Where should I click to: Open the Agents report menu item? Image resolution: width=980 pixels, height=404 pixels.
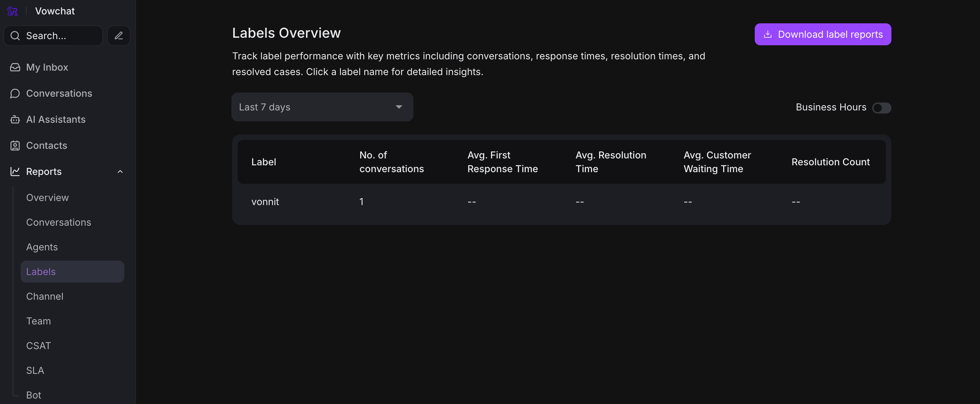pos(42,247)
